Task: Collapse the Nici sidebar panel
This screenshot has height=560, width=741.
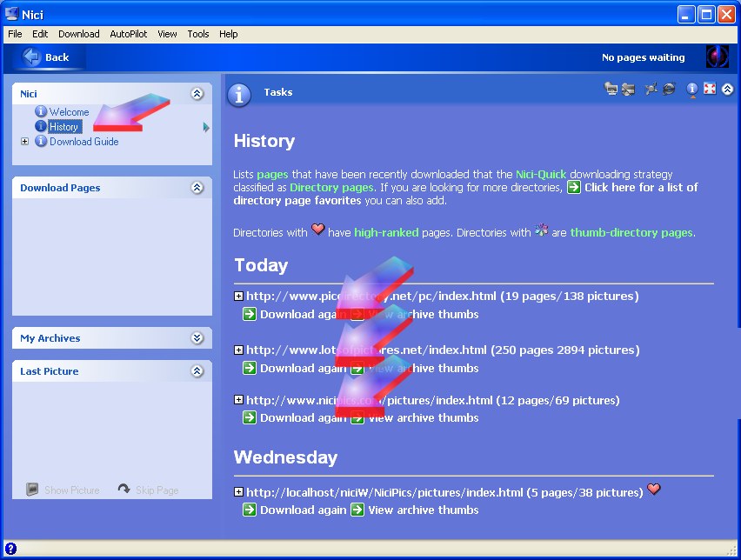Action: pyautogui.click(x=197, y=94)
